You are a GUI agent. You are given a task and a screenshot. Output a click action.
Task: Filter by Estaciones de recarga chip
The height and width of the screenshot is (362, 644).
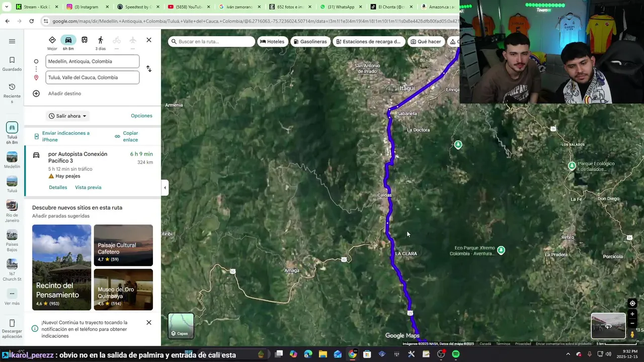368,42
